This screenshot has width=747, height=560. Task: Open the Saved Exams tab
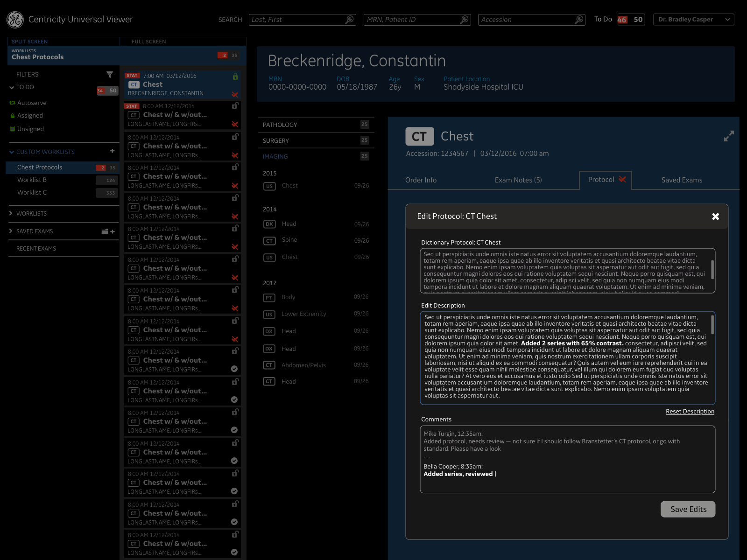click(682, 180)
